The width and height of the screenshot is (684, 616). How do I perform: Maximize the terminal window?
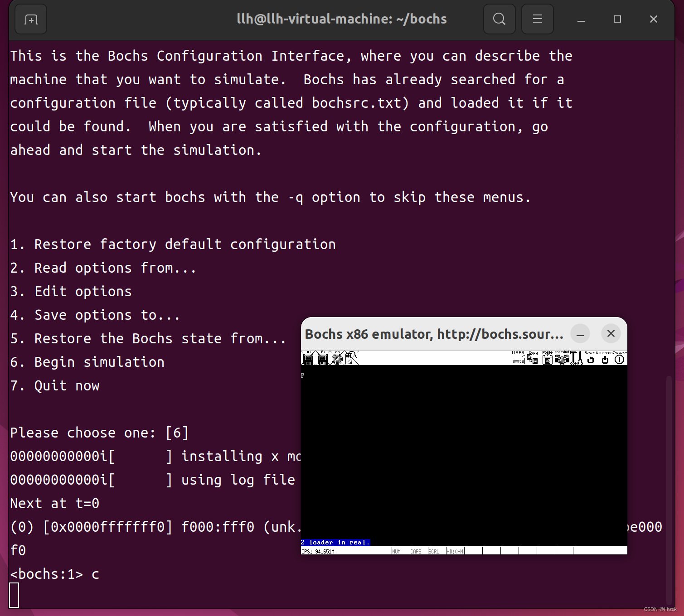coord(617,19)
